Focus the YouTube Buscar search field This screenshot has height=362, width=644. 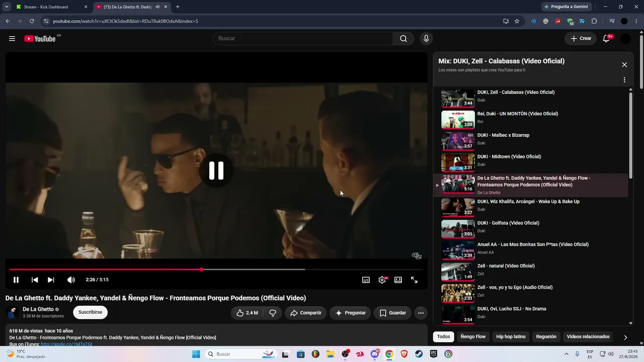point(303,39)
